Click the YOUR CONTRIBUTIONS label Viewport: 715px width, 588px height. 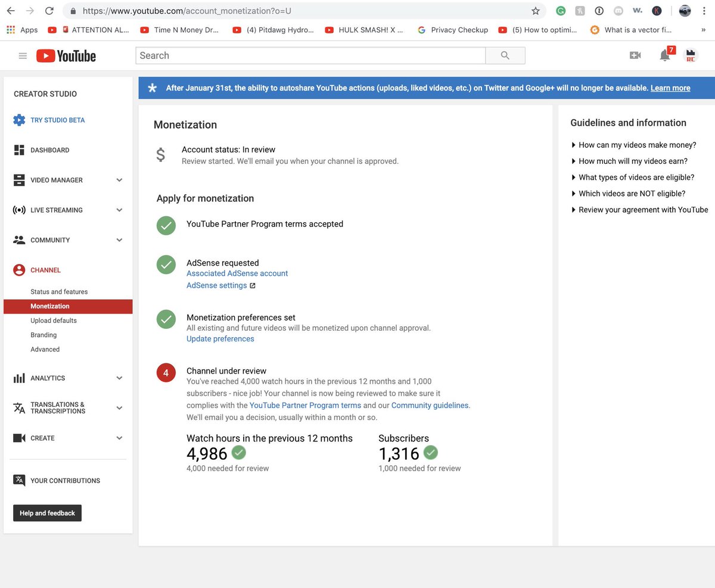66,481
